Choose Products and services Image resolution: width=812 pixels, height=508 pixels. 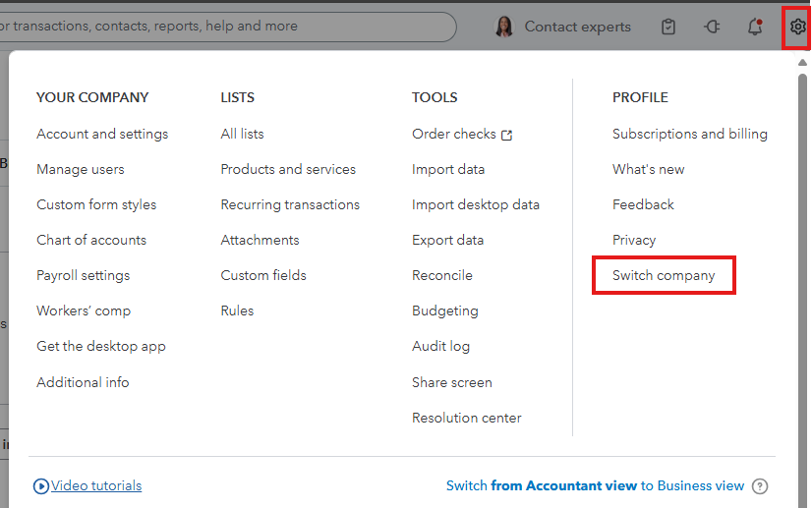pyautogui.click(x=288, y=169)
